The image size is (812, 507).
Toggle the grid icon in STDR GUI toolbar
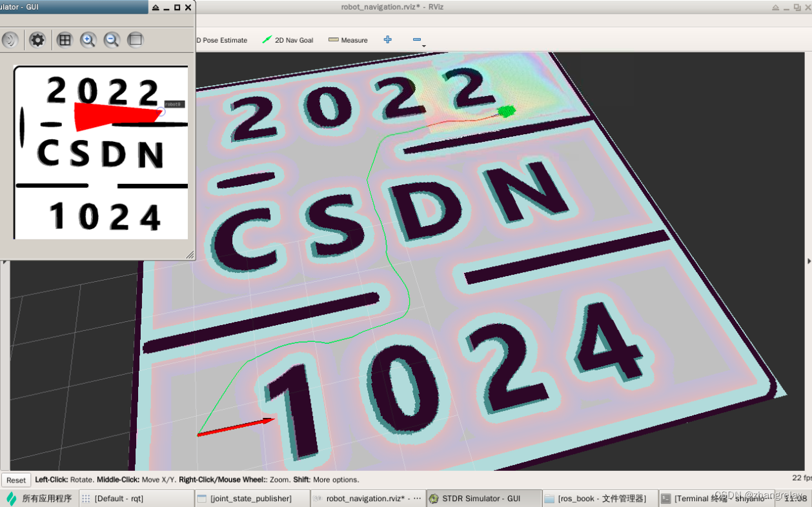(64, 40)
